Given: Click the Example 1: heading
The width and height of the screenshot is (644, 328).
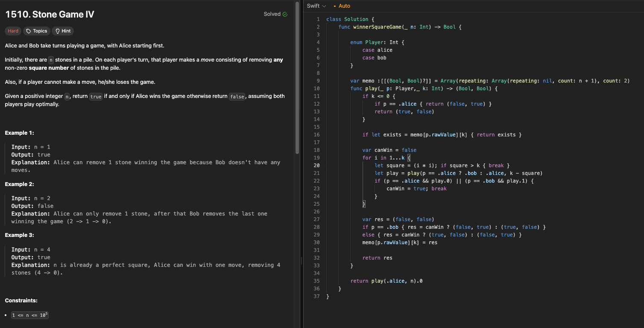Looking at the screenshot, I should [19, 133].
